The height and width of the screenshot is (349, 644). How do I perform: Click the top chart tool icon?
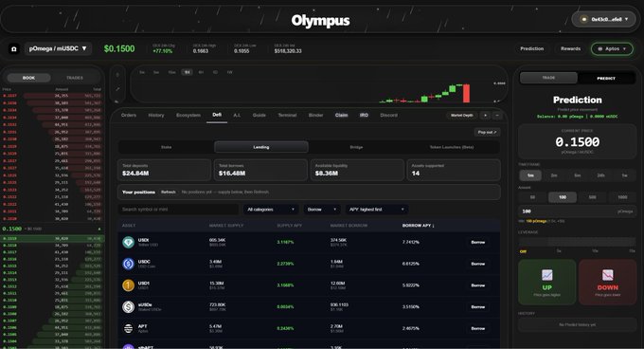[x=117, y=75]
